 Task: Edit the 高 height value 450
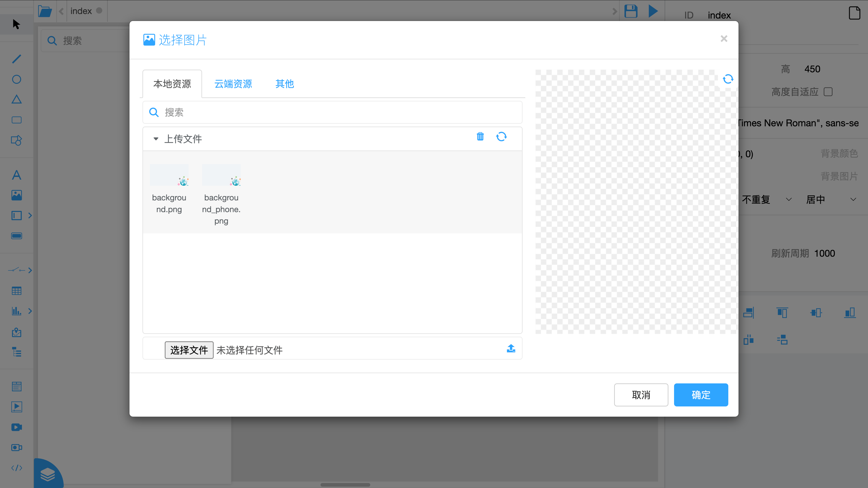point(812,69)
